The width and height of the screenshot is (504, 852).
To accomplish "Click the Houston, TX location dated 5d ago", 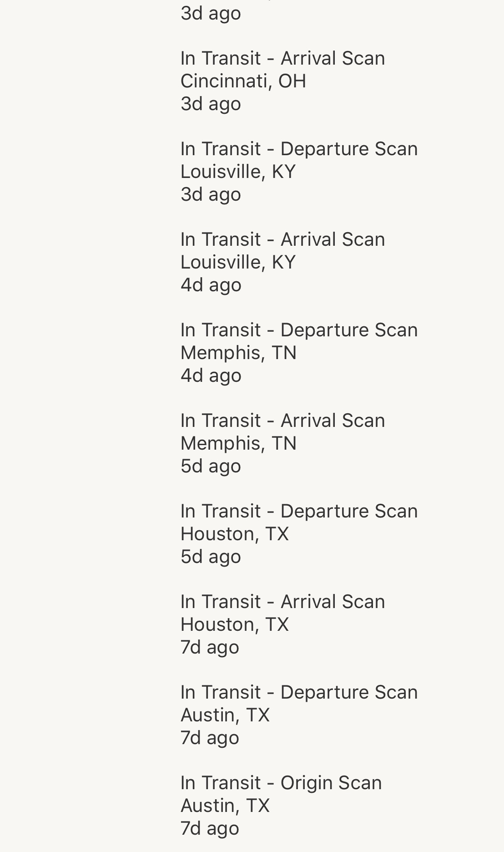I will (x=234, y=534).
